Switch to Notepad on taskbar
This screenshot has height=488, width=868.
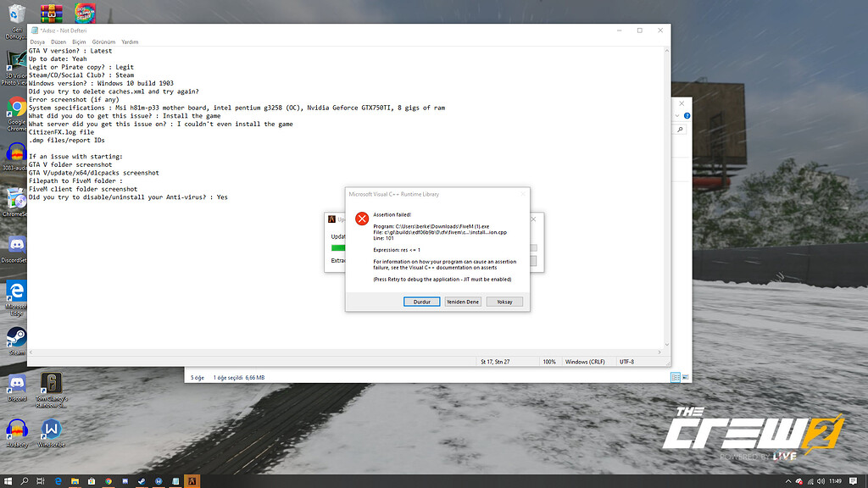coord(175,481)
